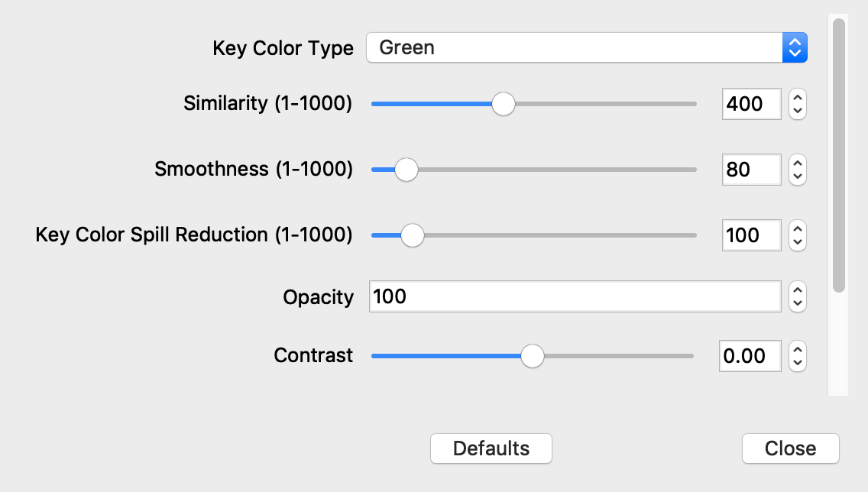Image resolution: width=868 pixels, height=492 pixels.
Task: Click inside the Opacity input field
Action: (x=573, y=296)
